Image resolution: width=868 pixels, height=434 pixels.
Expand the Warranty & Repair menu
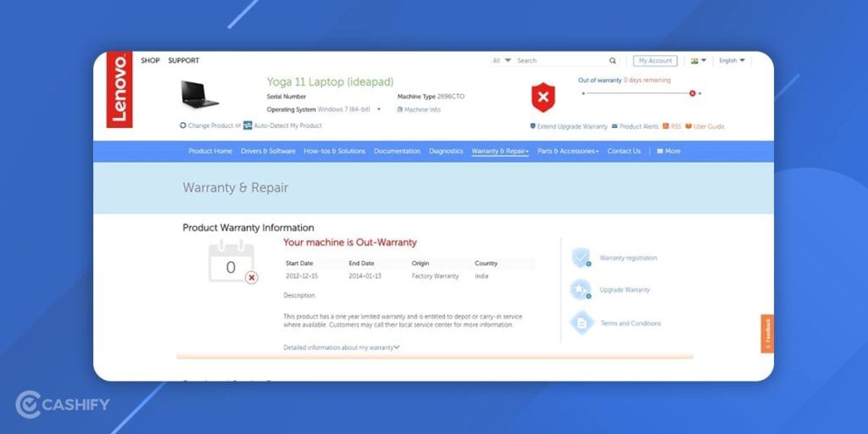point(500,151)
